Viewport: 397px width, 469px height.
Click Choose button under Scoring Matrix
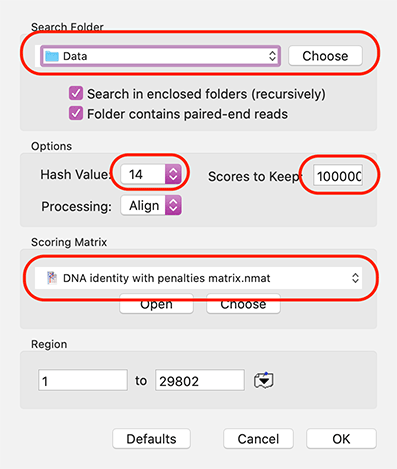click(243, 304)
